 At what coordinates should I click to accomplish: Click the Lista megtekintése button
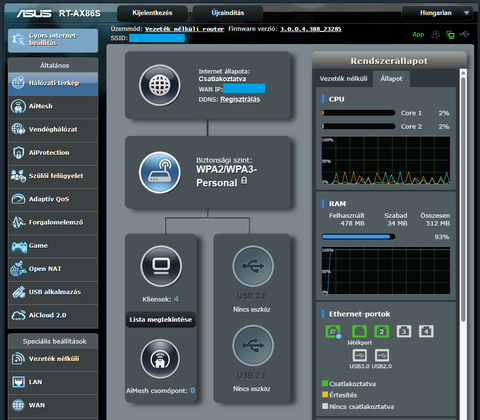pyautogui.click(x=161, y=320)
